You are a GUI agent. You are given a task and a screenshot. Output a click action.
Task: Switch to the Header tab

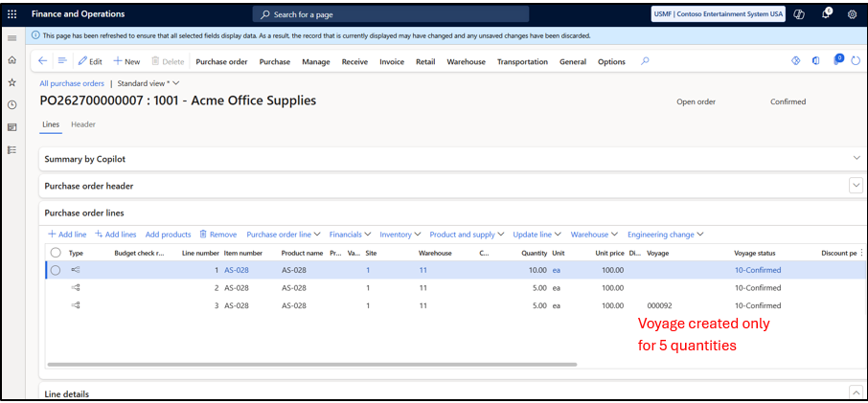(x=83, y=124)
